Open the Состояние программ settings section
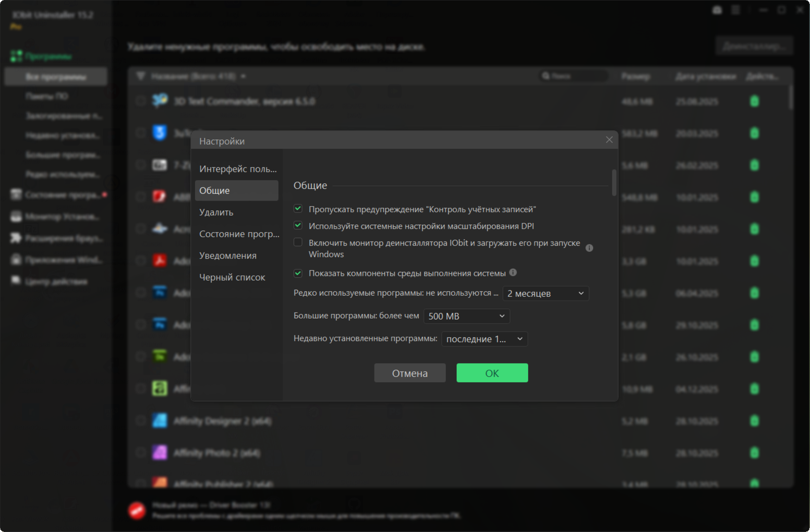 tap(239, 234)
